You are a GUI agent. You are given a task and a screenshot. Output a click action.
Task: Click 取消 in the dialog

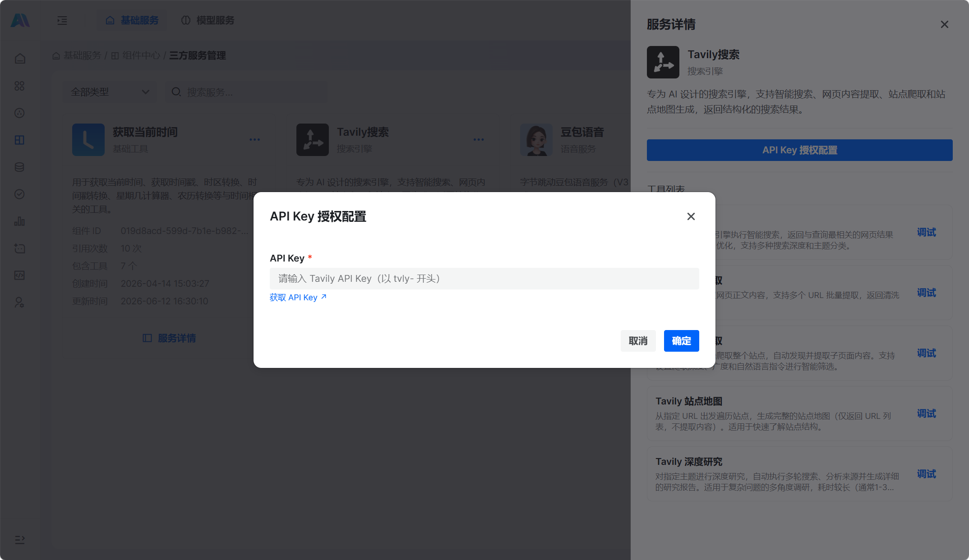[638, 341]
